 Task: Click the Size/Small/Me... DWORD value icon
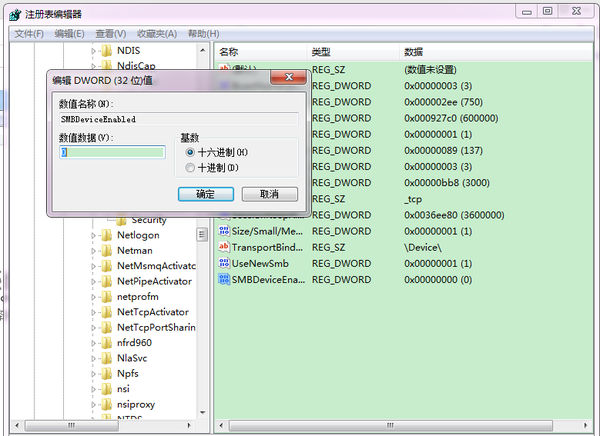[x=224, y=231]
